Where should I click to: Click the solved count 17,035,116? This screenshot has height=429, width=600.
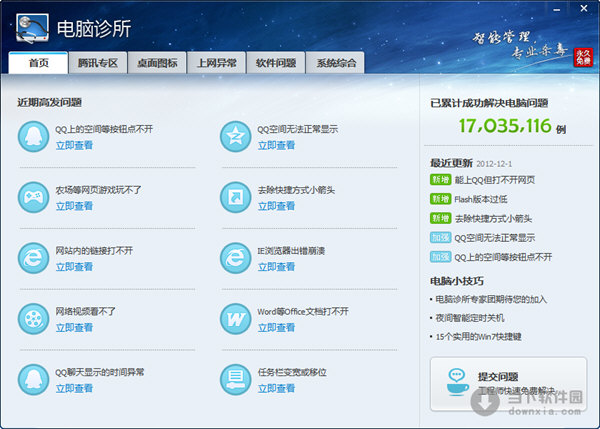click(505, 126)
